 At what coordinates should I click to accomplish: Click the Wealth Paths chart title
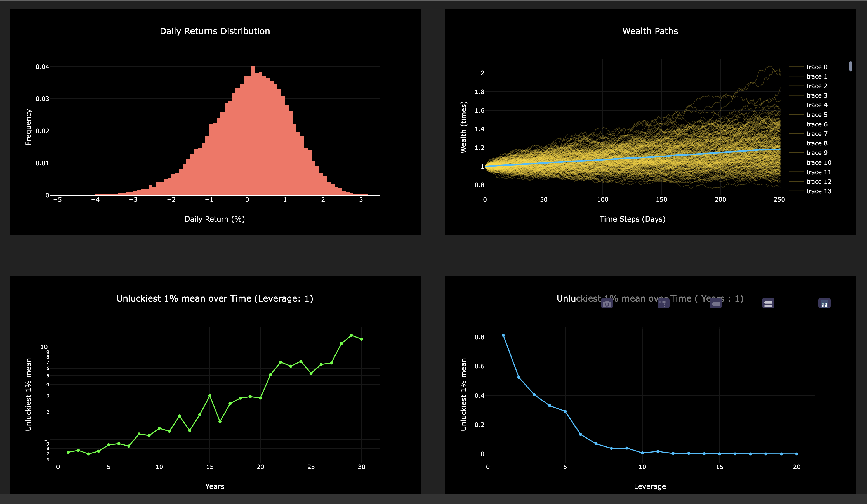point(650,31)
